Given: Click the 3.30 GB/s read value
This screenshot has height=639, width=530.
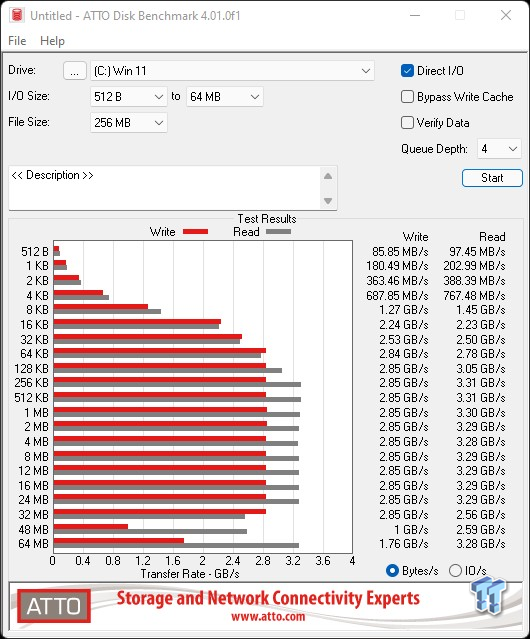Looking at the screenshot, I should pyautogui.click(x=481, y=413).
